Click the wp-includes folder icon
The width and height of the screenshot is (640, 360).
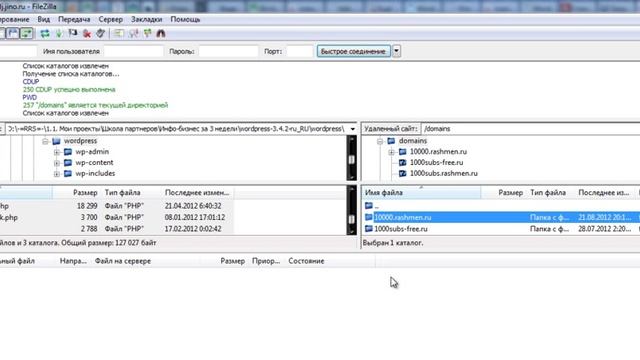[x=68, y=173]
